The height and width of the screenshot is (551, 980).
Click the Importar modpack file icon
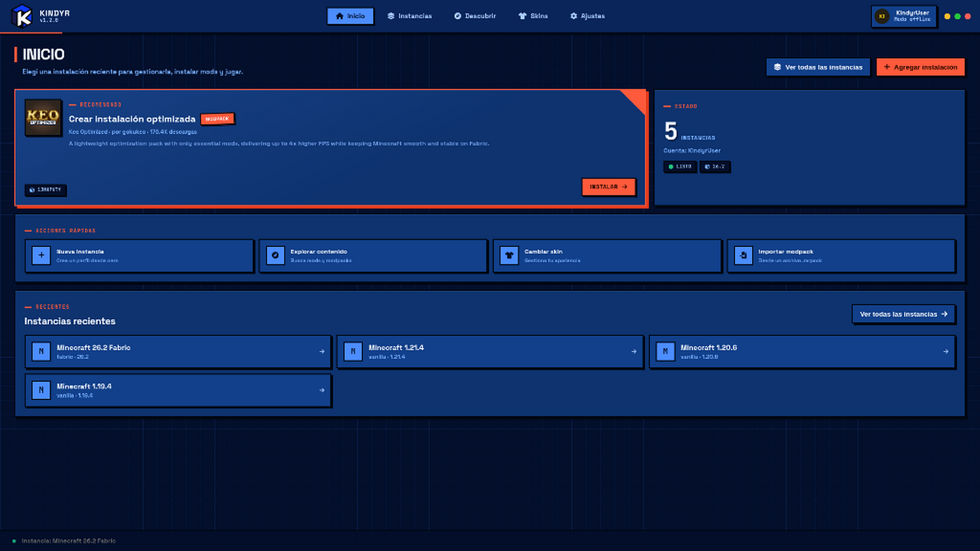(x=743, y=255)
